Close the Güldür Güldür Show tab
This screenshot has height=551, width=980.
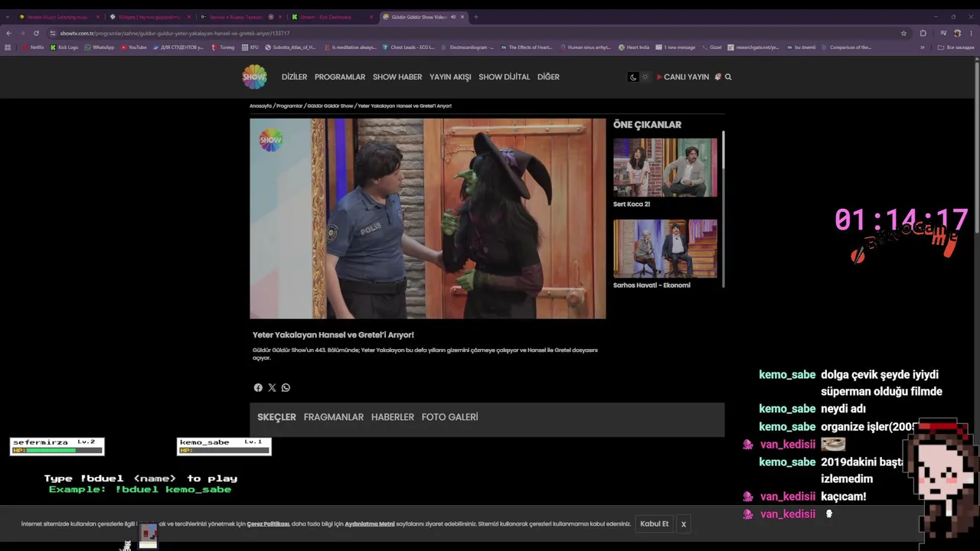coord(462,17)
